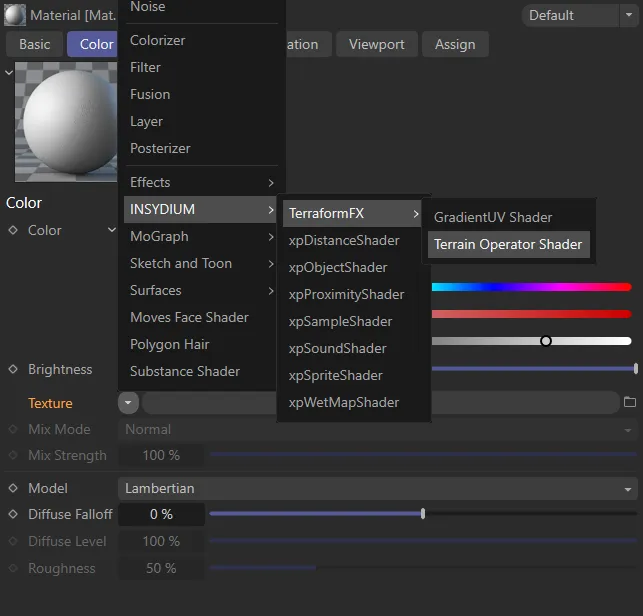Click the keyframe diamond beside Diffuse Falloff
The width and height of the screenshot is (643, 616).
(x=13, y=514)
